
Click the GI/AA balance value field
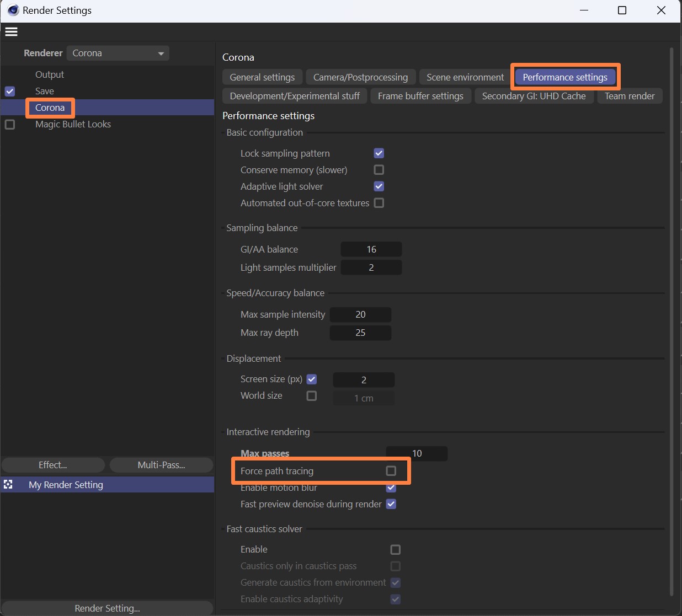371,249
